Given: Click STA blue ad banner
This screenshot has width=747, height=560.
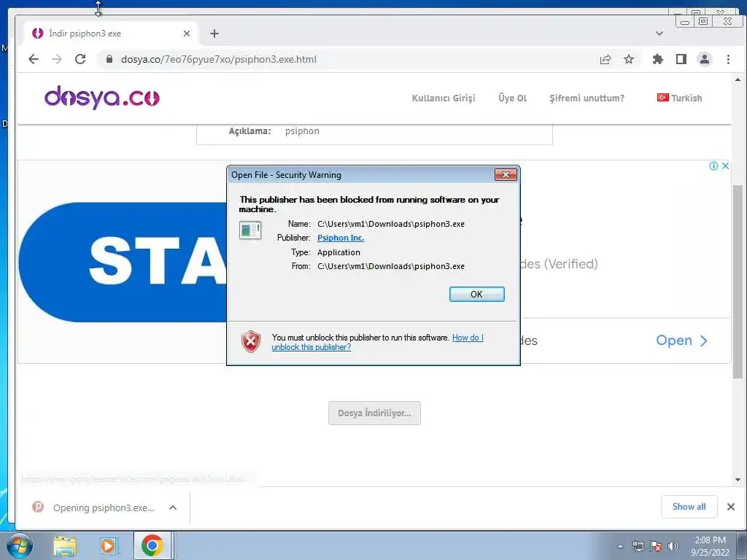Looking at the screenshot, I should click(x=123, y=262).
